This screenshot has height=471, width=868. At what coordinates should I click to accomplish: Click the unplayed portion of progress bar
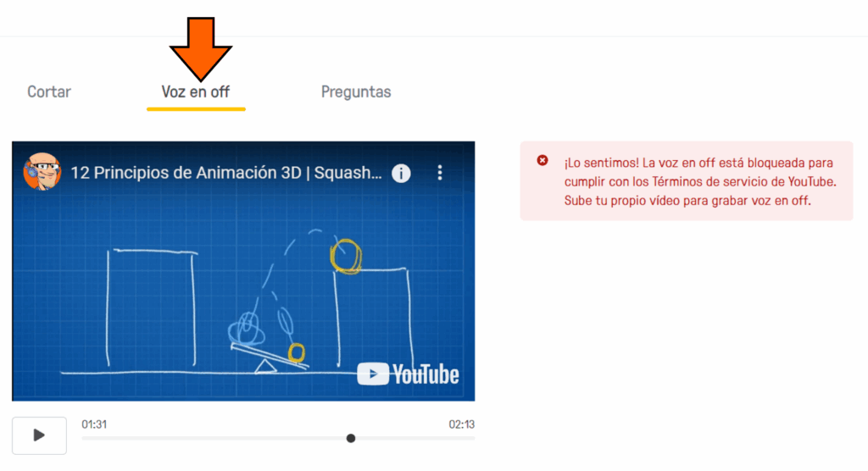tap(415, 438)
